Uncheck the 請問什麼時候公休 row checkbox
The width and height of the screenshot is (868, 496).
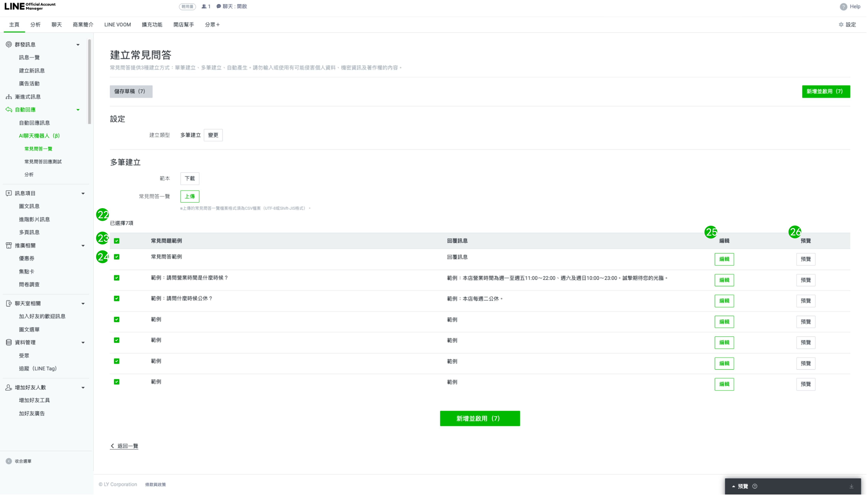117,299
